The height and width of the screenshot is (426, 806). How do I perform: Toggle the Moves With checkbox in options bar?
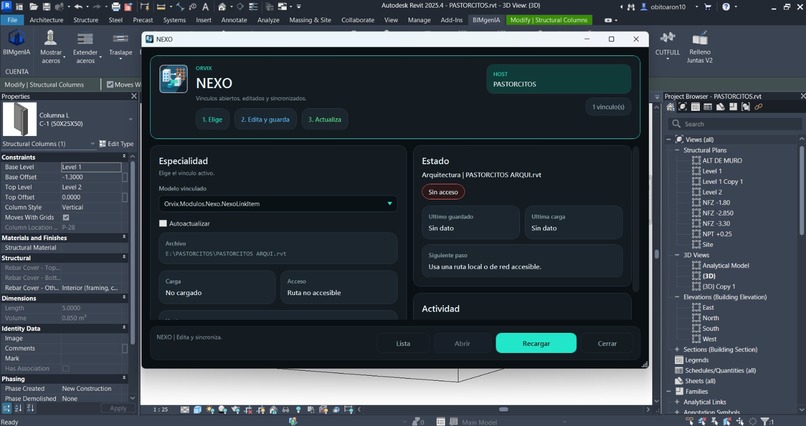(110, 84)
